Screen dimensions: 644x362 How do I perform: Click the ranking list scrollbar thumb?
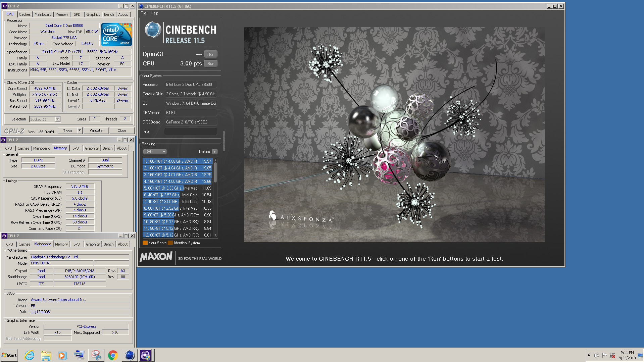[215, 172]
